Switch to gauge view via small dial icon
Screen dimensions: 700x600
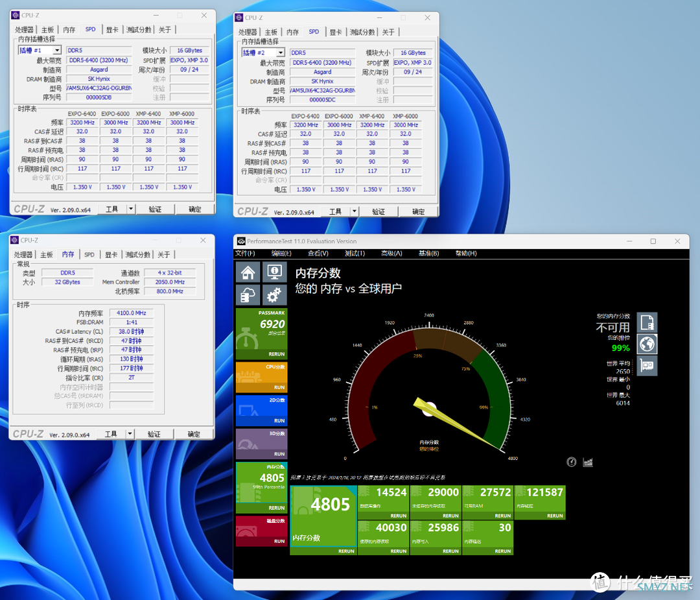pos(572,462)
